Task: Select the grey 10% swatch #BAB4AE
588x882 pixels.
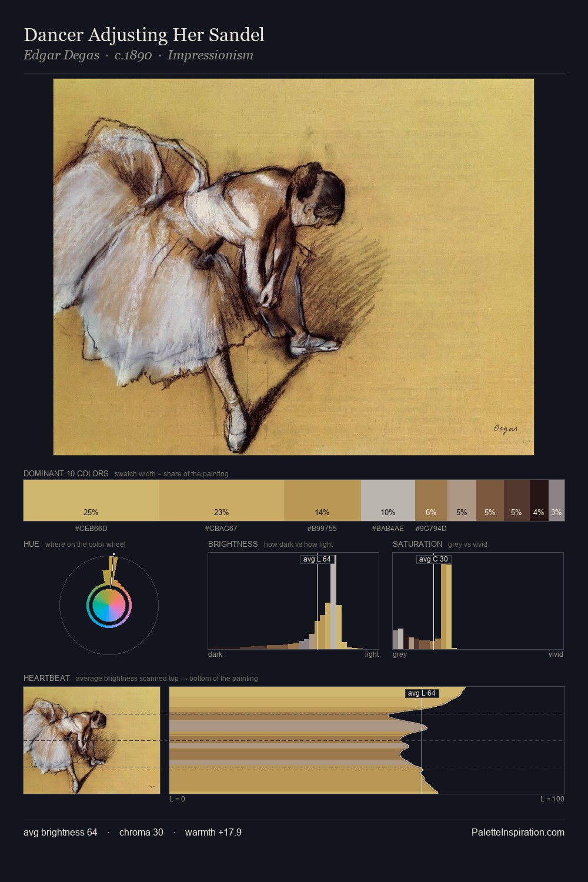Action: coord(387,500)
